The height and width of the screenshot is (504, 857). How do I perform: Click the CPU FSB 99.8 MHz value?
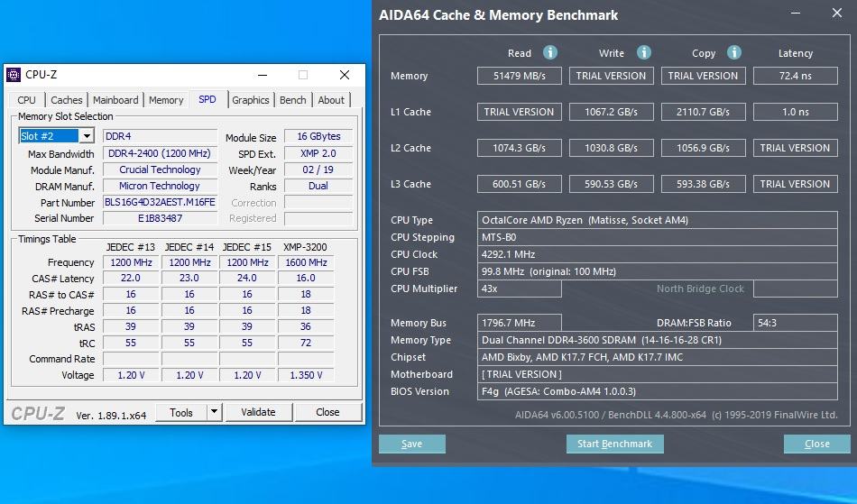[x=657, y=271]
